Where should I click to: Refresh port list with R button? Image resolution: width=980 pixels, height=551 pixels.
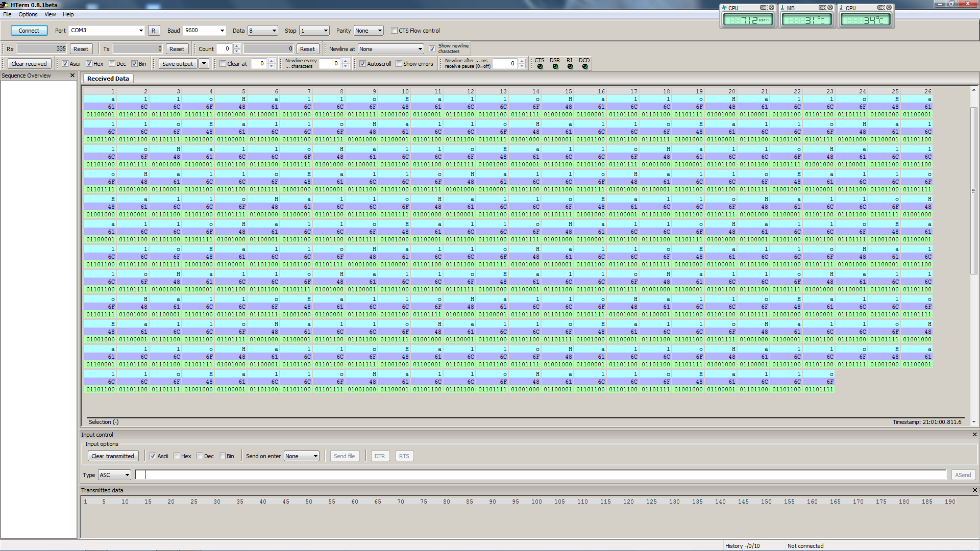153,31
